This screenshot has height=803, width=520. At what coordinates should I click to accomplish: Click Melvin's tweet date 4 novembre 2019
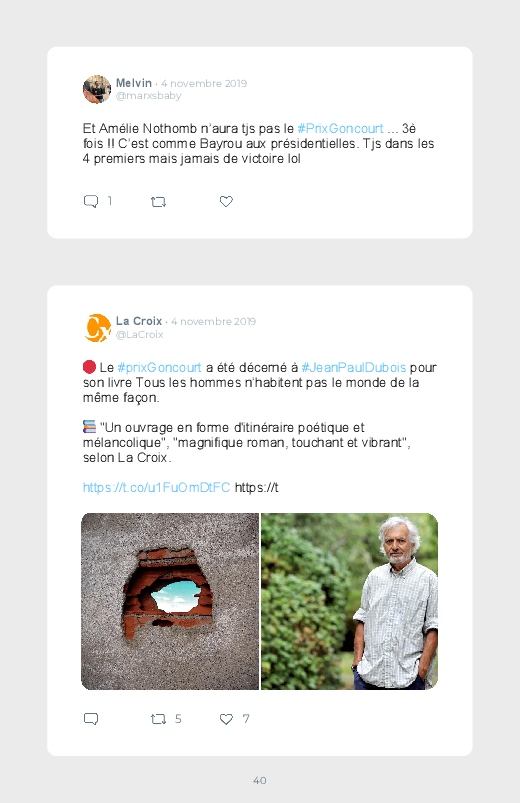click(204, 83)
